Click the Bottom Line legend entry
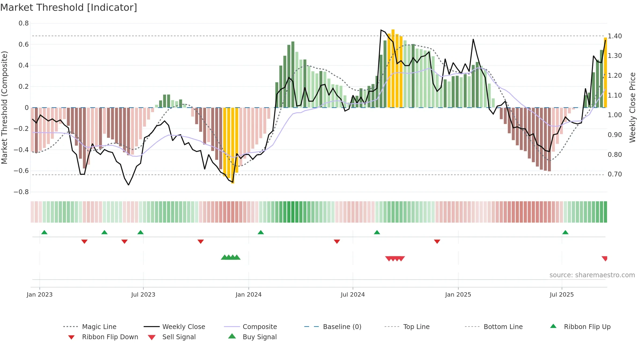This screenshot has width=644, height=362. coord(494,327)
